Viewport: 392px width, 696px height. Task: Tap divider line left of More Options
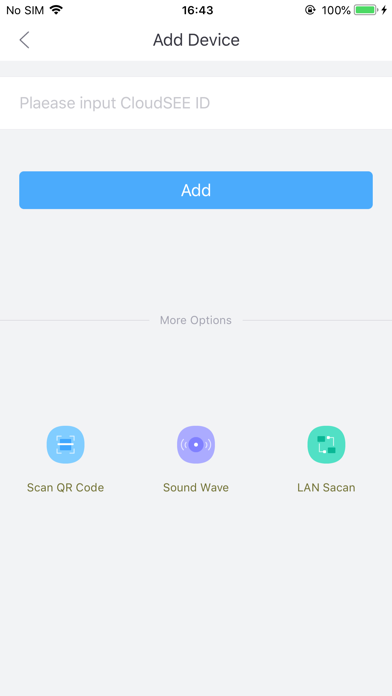pos(75,320)
